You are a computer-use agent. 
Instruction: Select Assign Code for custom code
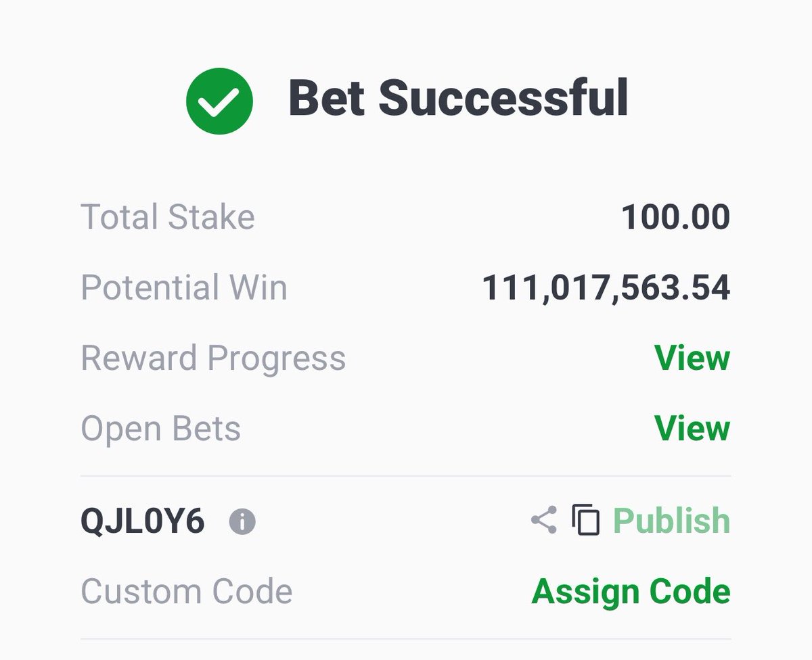tap(631, 592)
